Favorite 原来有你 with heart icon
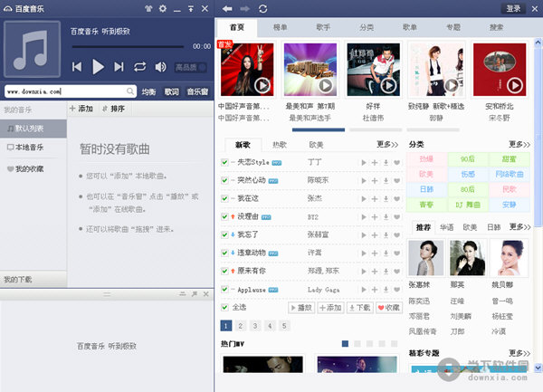Image resolution: width=543 pixels, height=392 pixels. click(x=397, y=272)
